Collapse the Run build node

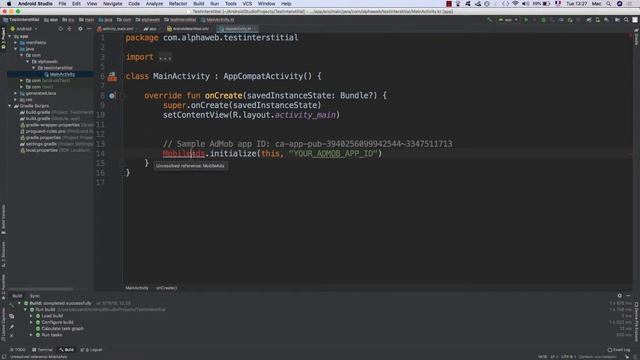pyautogui.click(x=25, y=310)
